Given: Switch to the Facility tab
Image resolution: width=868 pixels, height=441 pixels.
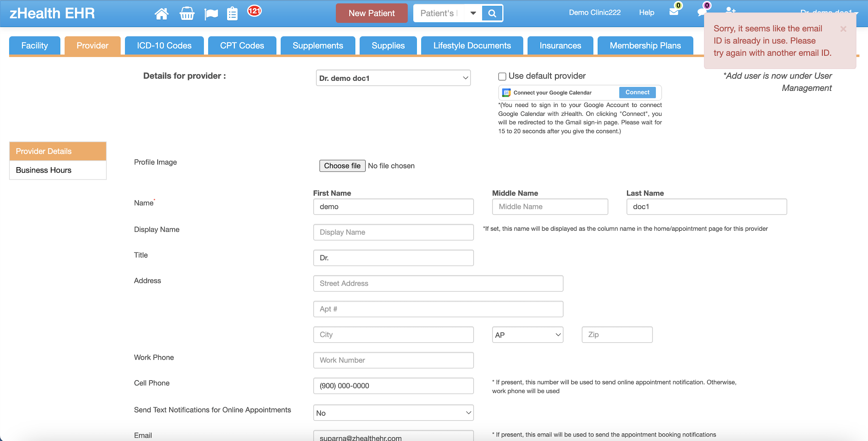Looking at the screenshot, I should tap(35, 46).
